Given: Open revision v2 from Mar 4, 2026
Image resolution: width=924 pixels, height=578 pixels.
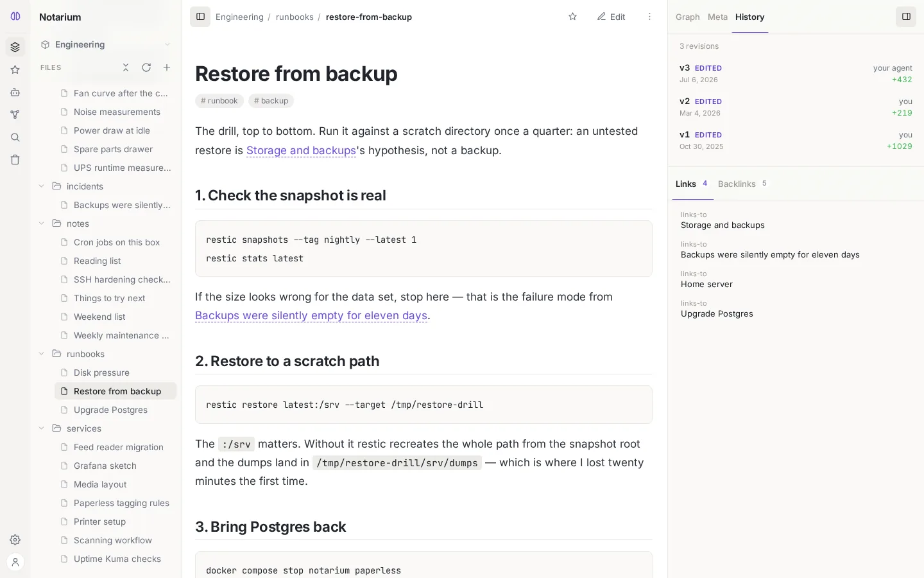Looking at the screenshot, I should [x=796, y=107].
